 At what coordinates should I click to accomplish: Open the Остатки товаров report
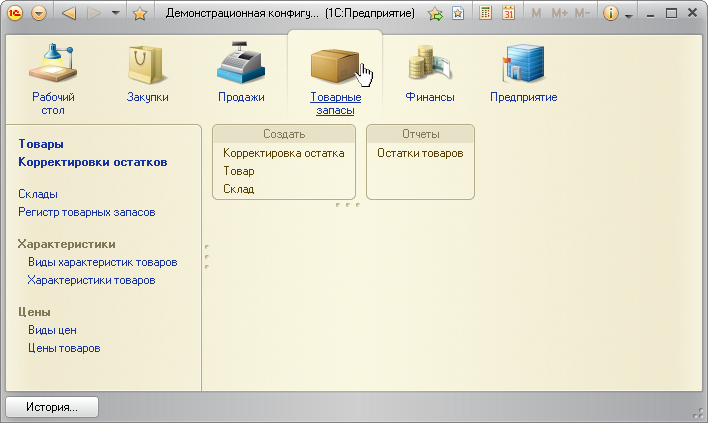click(420, 153)
